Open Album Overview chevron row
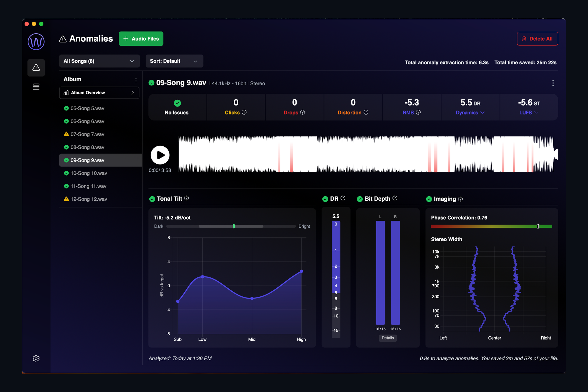 (x=99, y=93)
